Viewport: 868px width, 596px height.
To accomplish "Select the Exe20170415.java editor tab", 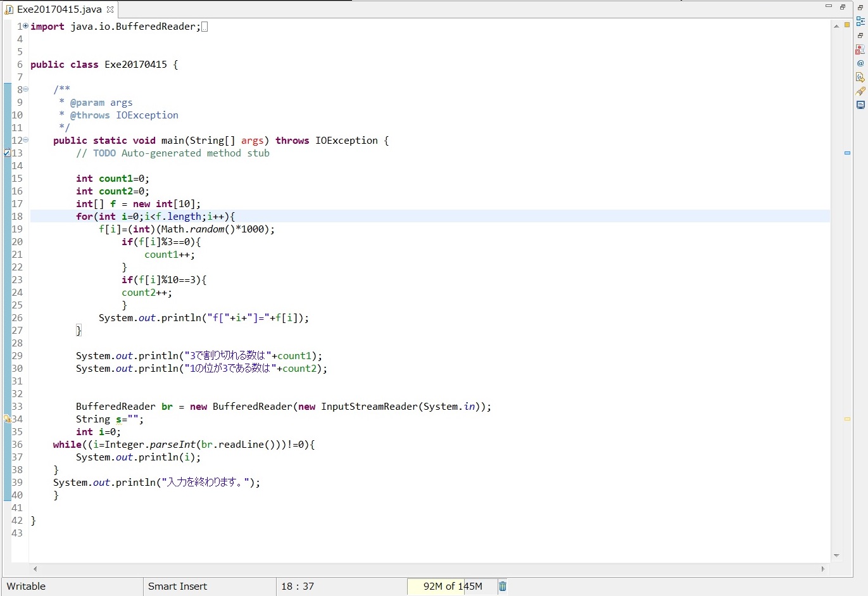I will click(60, 10).
